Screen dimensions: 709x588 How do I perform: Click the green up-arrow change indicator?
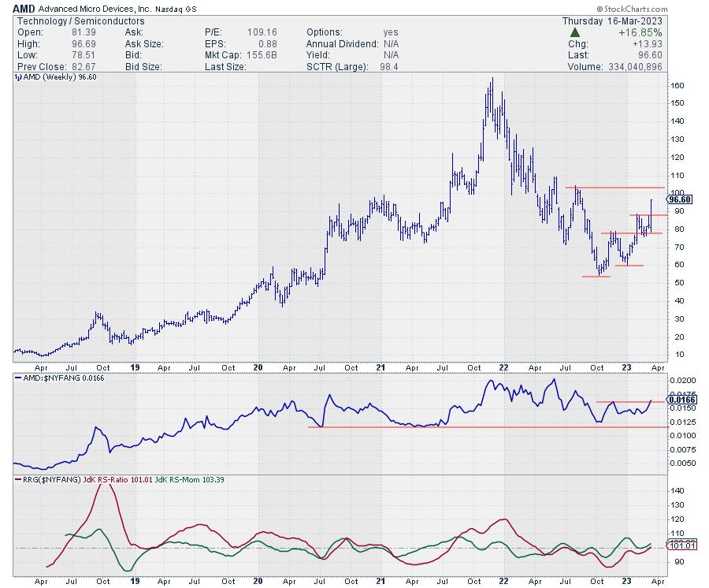[576, 32]
